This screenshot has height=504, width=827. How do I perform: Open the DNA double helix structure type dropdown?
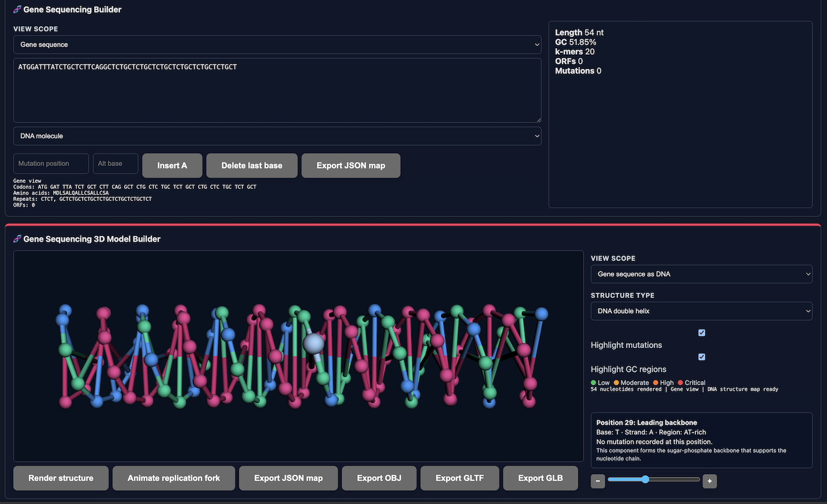(x=702, y=311)
